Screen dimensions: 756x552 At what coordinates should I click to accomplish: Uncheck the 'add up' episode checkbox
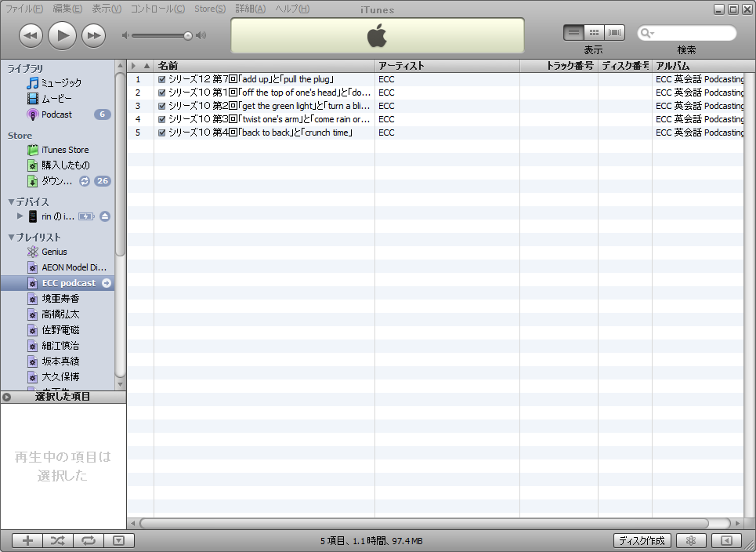[x=162, y=80]
